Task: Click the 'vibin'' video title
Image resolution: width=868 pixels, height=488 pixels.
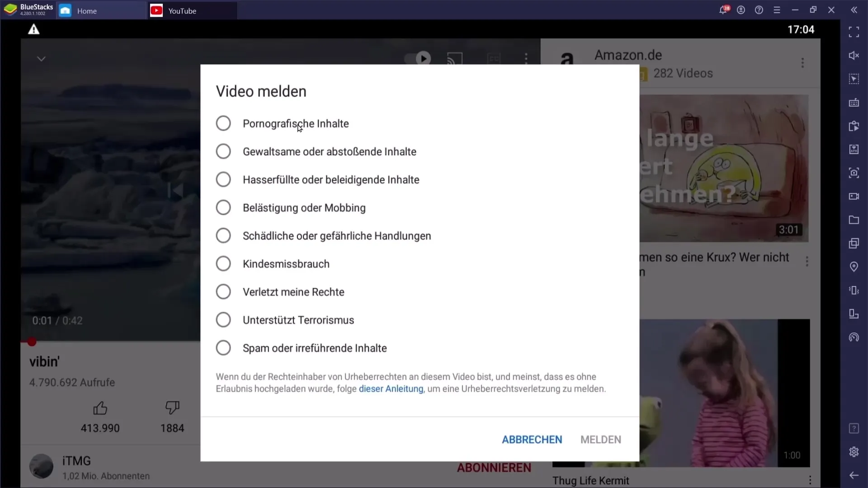Action: (45, 361)
